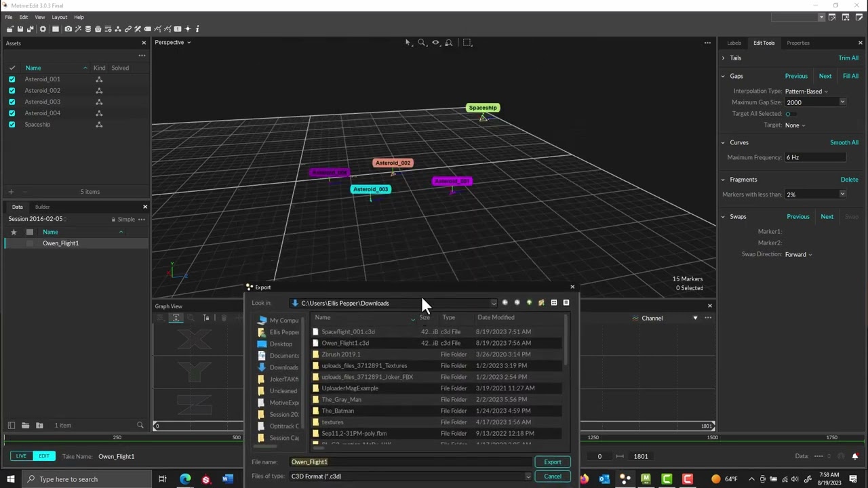Open the labels tag icon in toolbar

tap(148, 29)
